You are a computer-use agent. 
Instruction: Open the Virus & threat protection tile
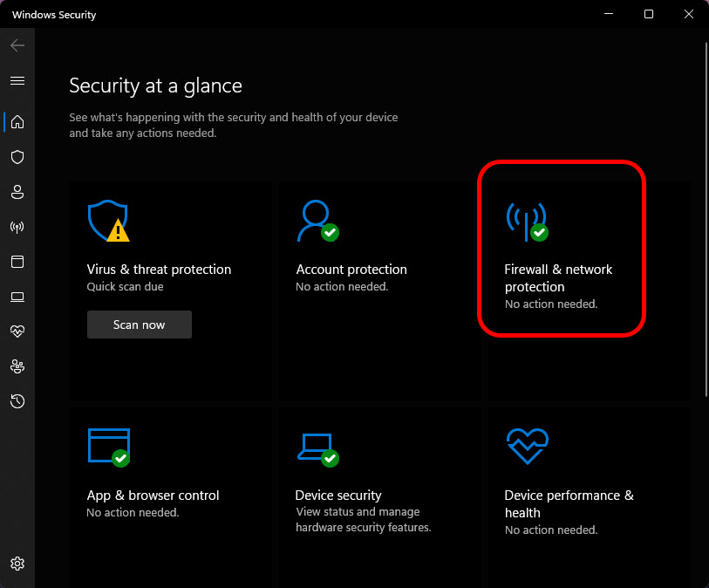coord(170,291)
